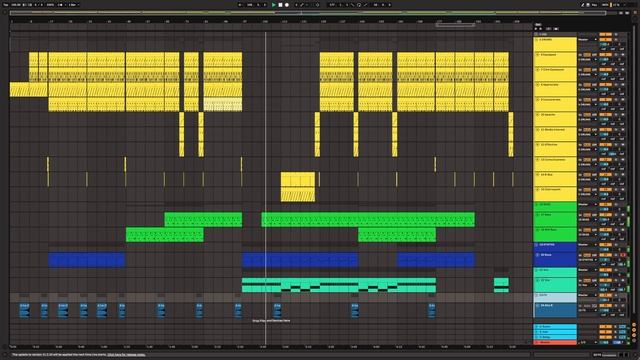The width and height of the screenshot is (640, 360).
Task: Select the cyan return track A header
Action: coord(555,327)
